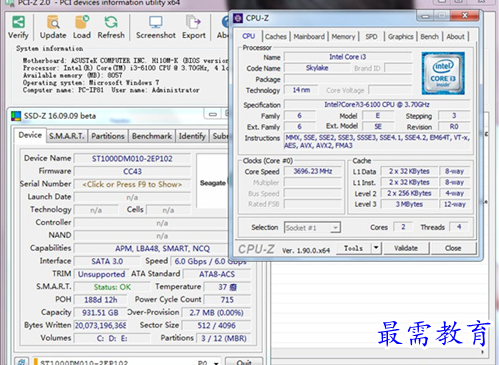Click the Update icon in PCI-Z toolbar

click(x=53, y=22)
